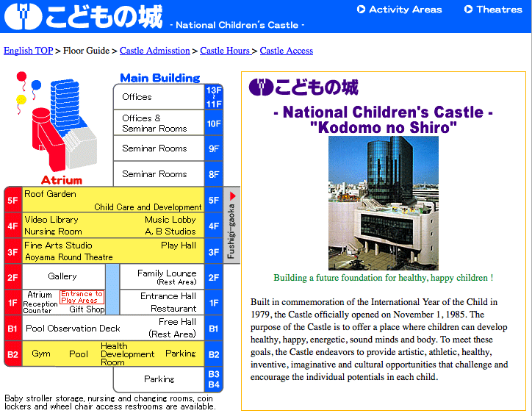
Task: Click Pool Observation Deck on B1
Action: 73,329
